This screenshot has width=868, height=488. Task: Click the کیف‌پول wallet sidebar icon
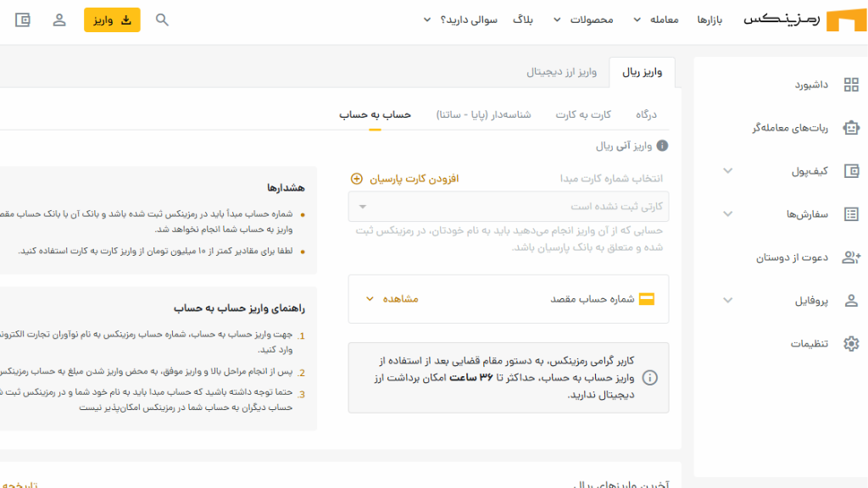(x=851, y=171)
